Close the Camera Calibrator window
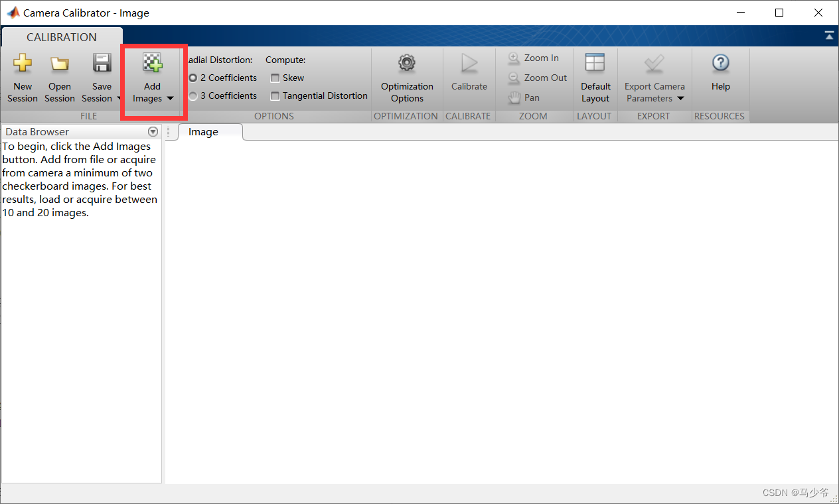 818,13
